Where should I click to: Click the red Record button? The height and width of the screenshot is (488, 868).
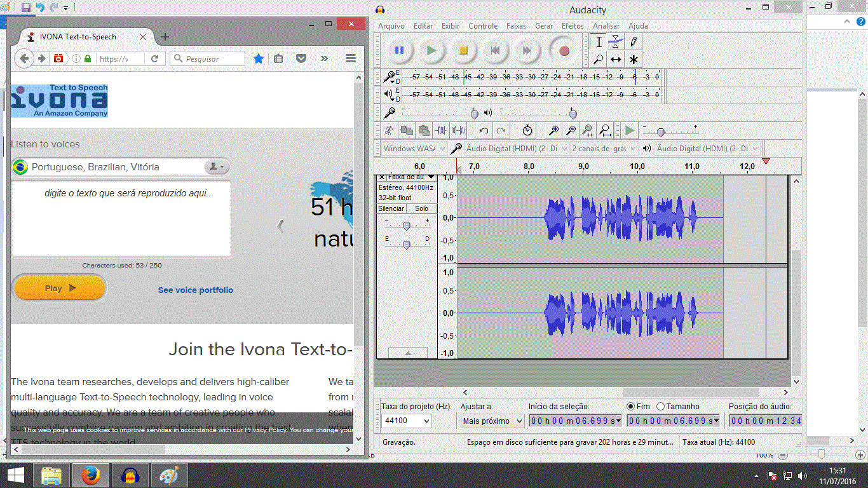(564, 50)
